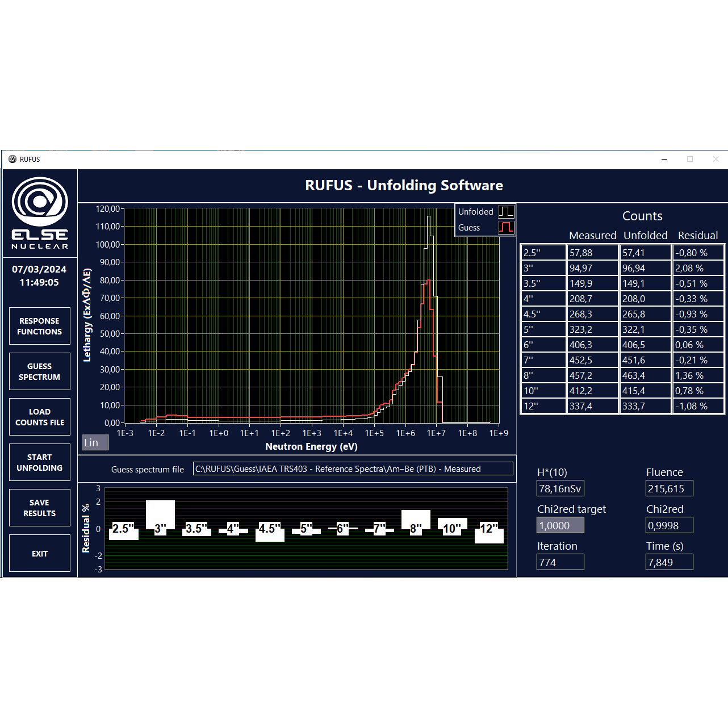
Task: Click the date 07/03/2024 display
Action: coord(39,269)
